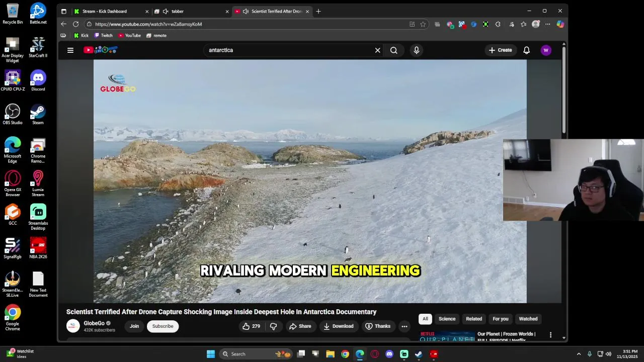Image resolution: width=644 pixels, height=362 pixels.
Task: Share the Antarctica documentary video
Action: click(300, 326)
